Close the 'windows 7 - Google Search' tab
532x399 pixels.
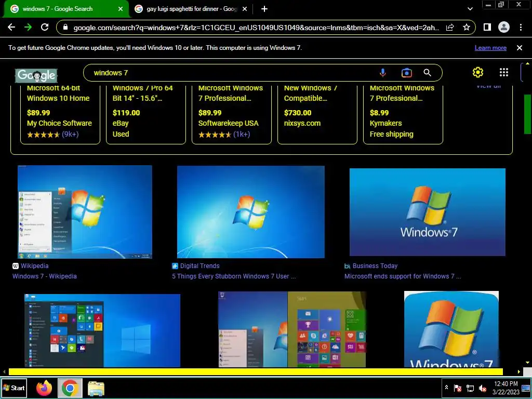click(x=121, y=9)
